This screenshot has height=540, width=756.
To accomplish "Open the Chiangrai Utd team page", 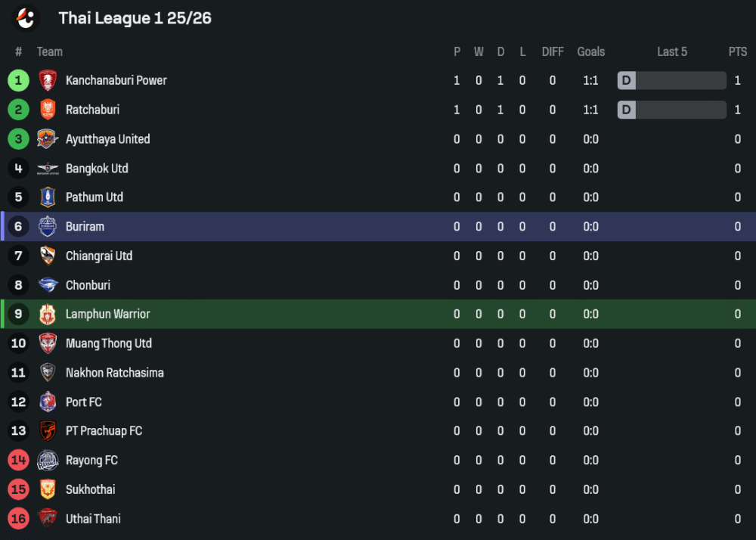I will coord(99,256).
